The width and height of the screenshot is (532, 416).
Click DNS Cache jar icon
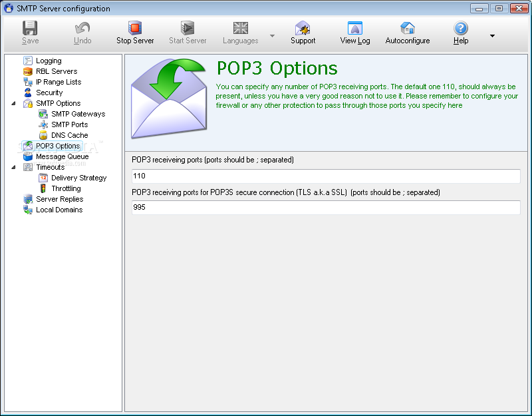(x=43, y=135)
